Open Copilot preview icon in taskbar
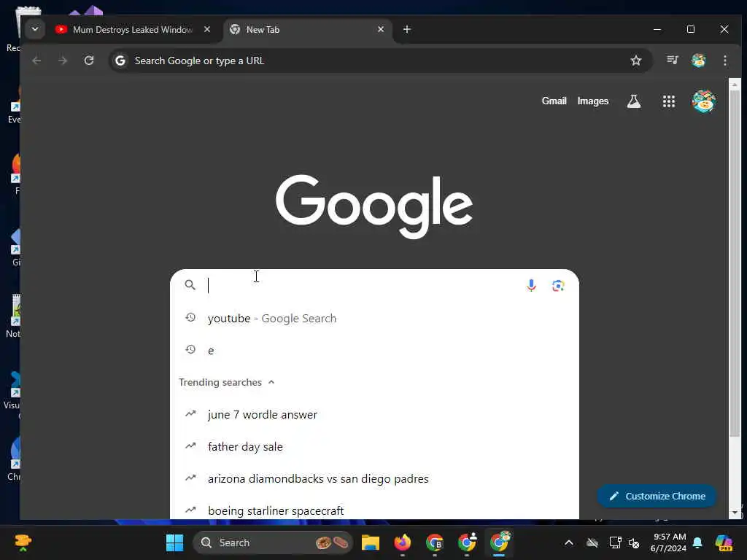This screenshot has width=747, height=560. (724, 542)
